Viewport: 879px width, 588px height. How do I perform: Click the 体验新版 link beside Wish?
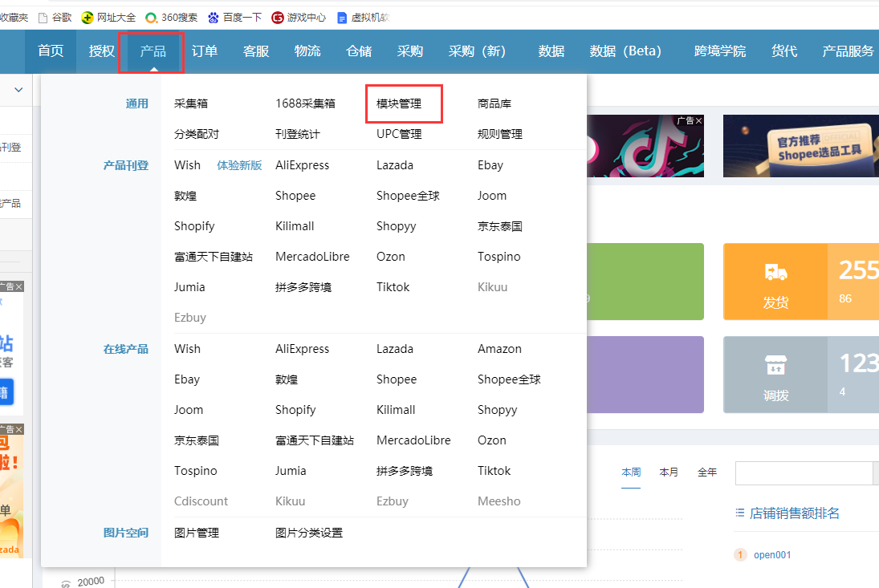239,165
